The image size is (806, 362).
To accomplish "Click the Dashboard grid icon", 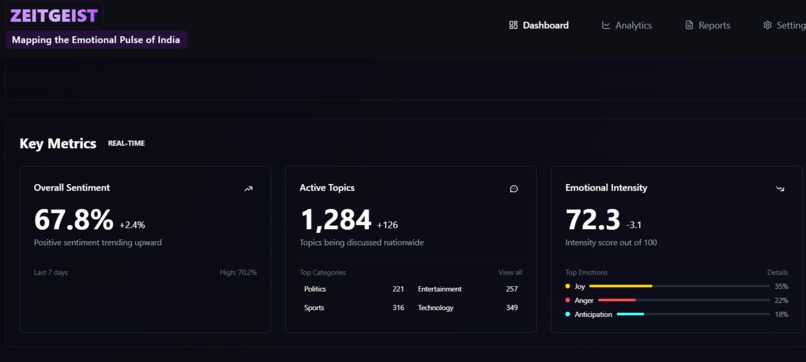I will coord(513,25).
